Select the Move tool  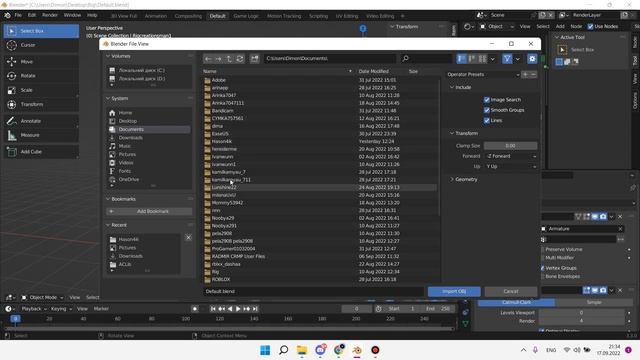41,62
